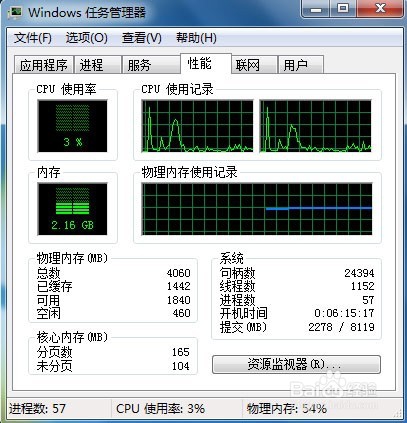The width and height of the screenshot is (407, 423).
Task: Open the 查看(V) menu
Action: (x=142, y=38)
